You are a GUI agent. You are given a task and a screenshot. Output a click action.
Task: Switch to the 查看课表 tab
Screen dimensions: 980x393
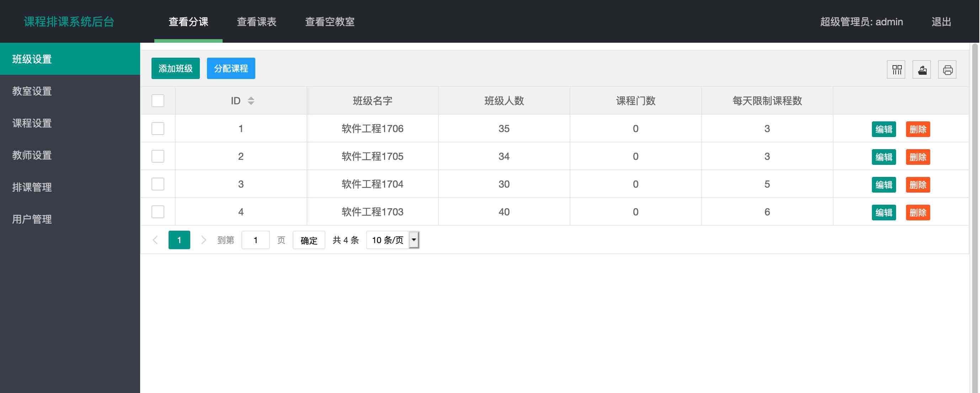256,22
